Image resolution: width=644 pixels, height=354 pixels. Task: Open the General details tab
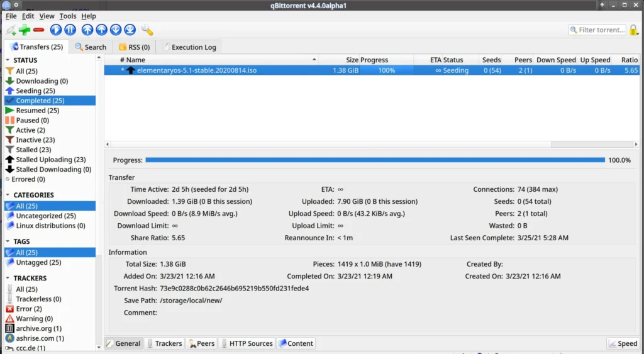123,343
